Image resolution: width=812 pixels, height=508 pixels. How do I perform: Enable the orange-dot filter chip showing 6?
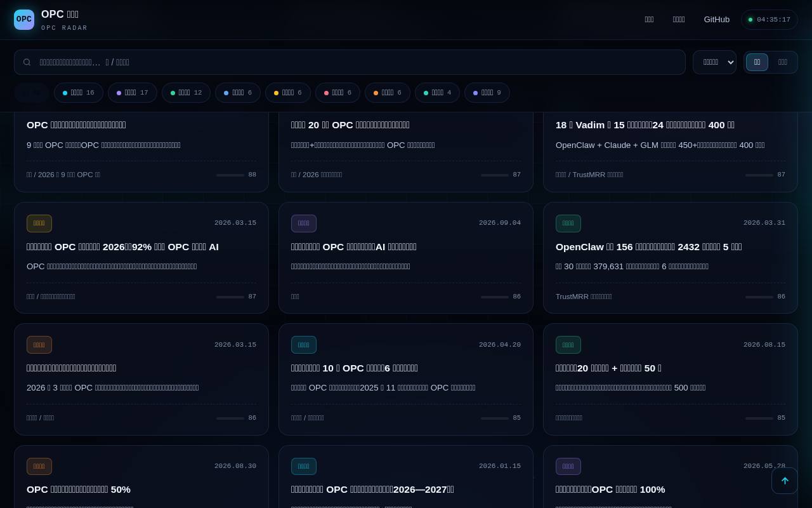pos(388,93)
